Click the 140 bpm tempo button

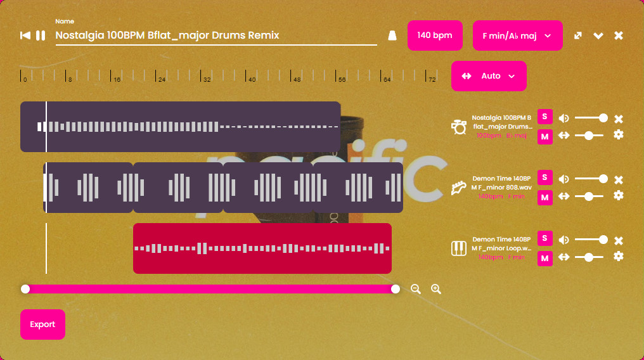click(x=435, y=35)
